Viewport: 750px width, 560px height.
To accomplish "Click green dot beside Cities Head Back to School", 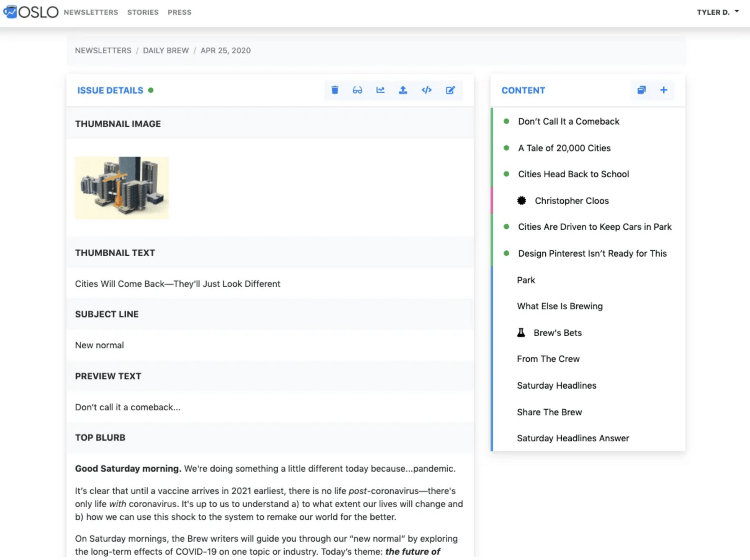I will click(x=506, y=174).
